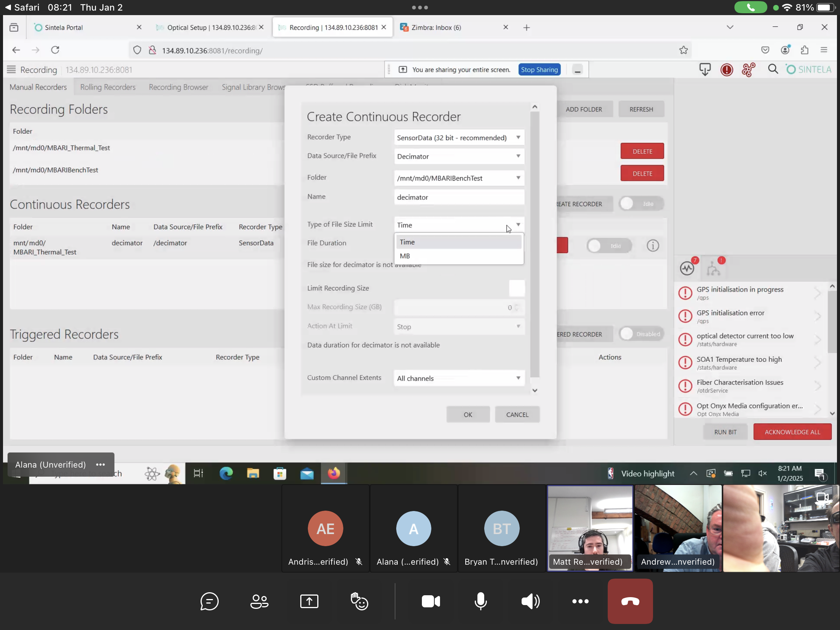The image size is (840, 630).
Task: Open the Firefox application menu
Action: (824, 50)
